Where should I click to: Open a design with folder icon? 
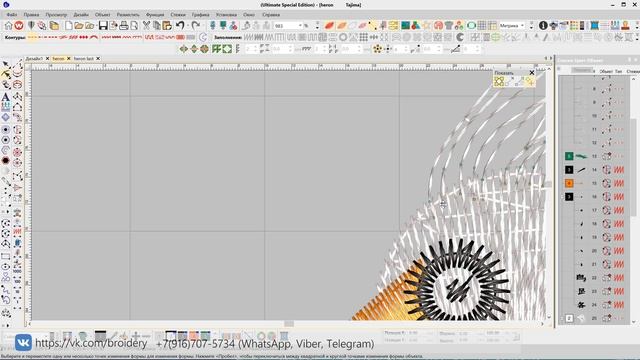coord(79,26)
